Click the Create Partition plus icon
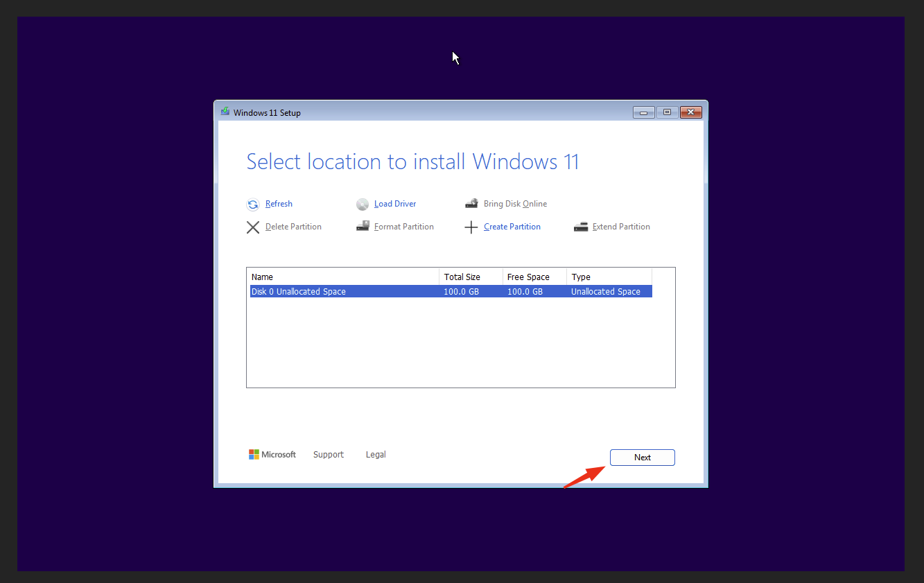This screenshot has width=924, height=583. (x=471, y=227)
